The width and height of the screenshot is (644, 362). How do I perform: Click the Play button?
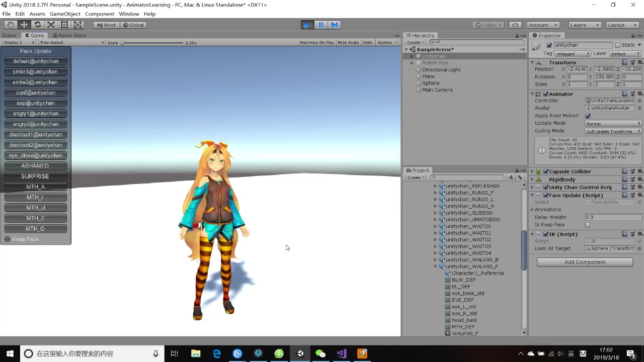coord(307,25)
